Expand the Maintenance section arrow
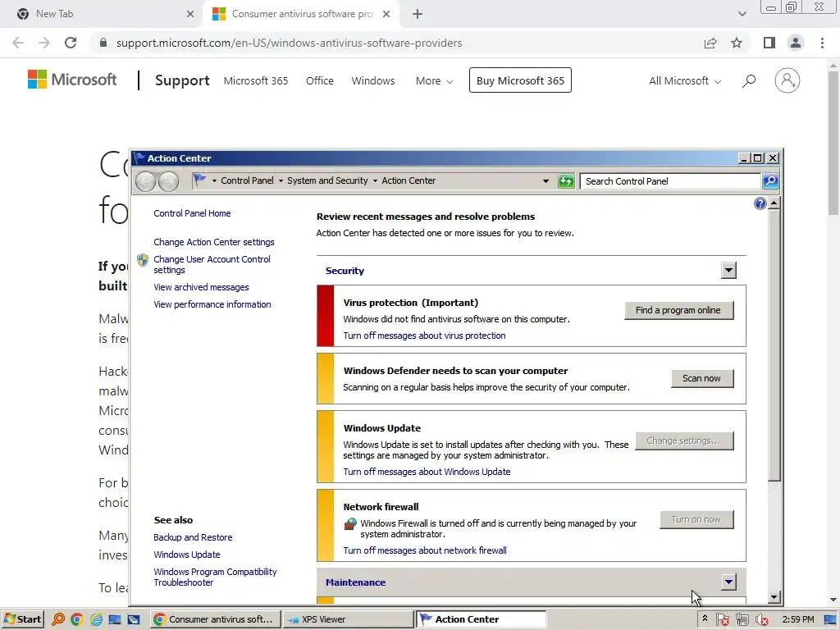Screen dimensions: 840x630 click(x=728, y=582)
